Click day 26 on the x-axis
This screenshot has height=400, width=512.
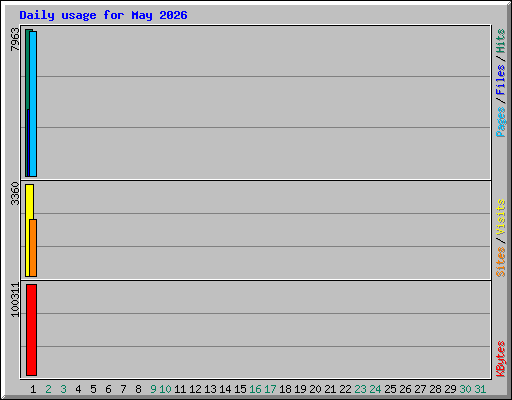tap(405, 389)
